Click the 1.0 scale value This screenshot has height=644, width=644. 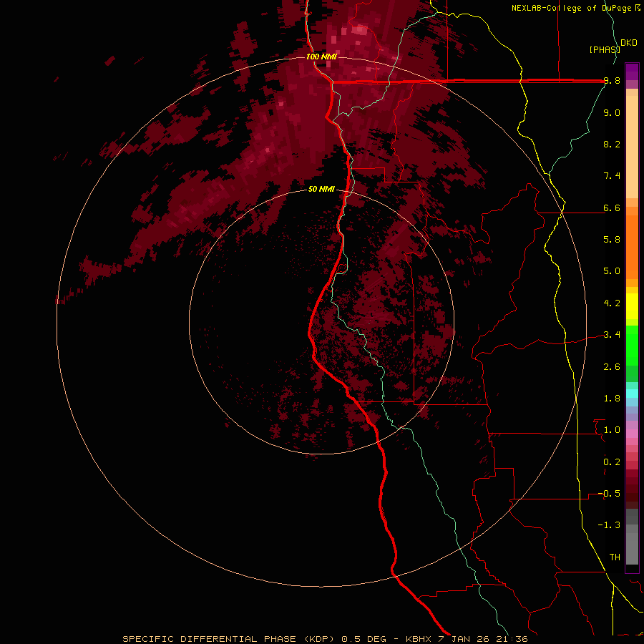612,430
